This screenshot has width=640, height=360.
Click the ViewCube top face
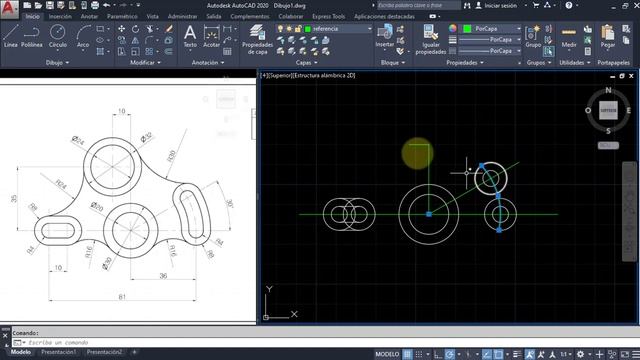[x=608, y=110]
